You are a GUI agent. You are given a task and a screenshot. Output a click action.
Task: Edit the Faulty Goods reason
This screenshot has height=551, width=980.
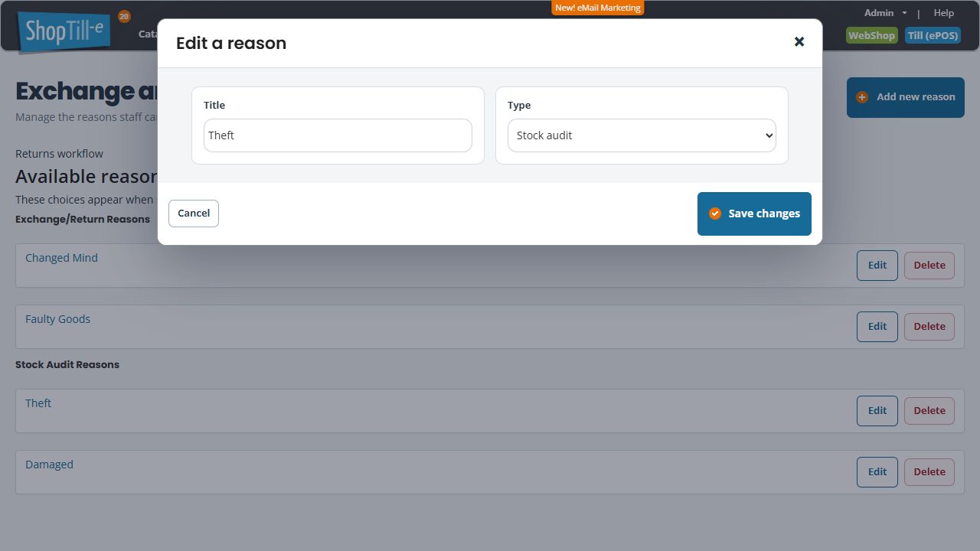pyautogui.click(x=877, y=327)
